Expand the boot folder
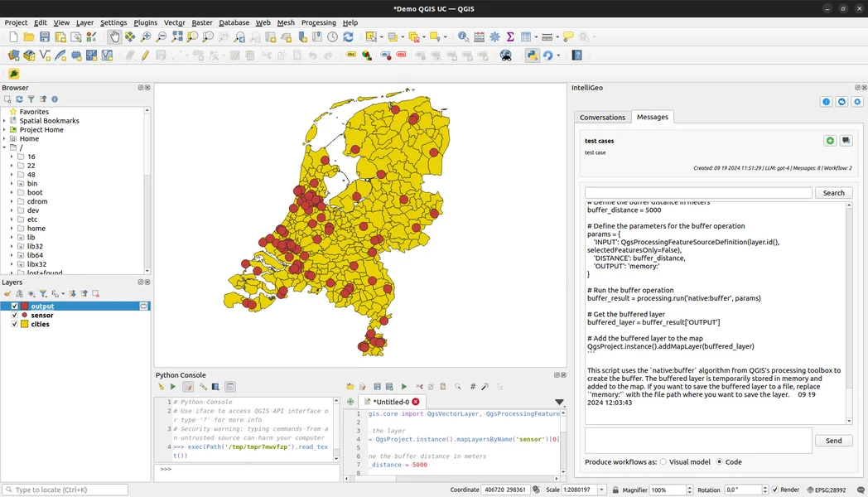 (x=12, y=193)
